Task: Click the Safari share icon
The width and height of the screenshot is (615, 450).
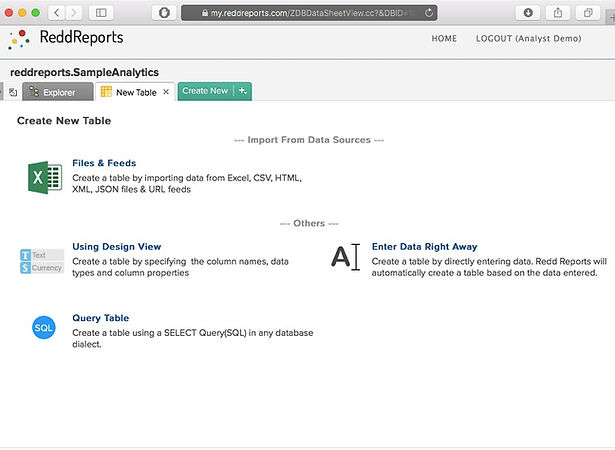Action: pos(559,12)
